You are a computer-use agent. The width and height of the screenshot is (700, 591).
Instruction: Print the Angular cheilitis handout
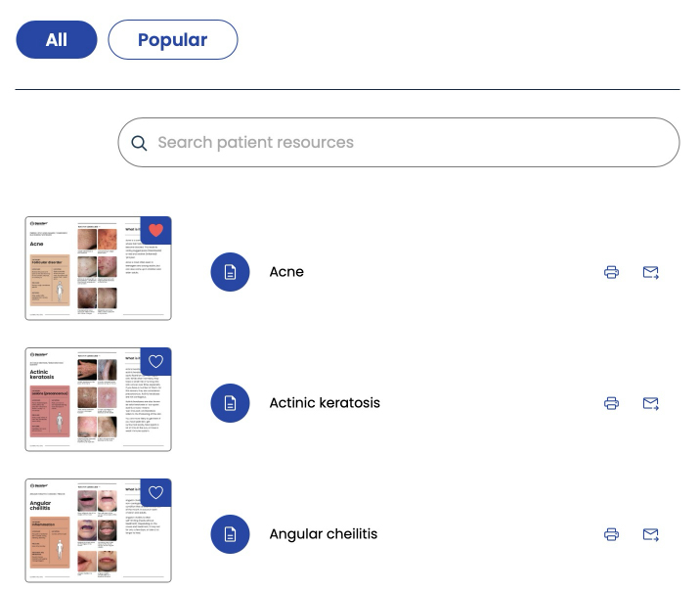611,534
